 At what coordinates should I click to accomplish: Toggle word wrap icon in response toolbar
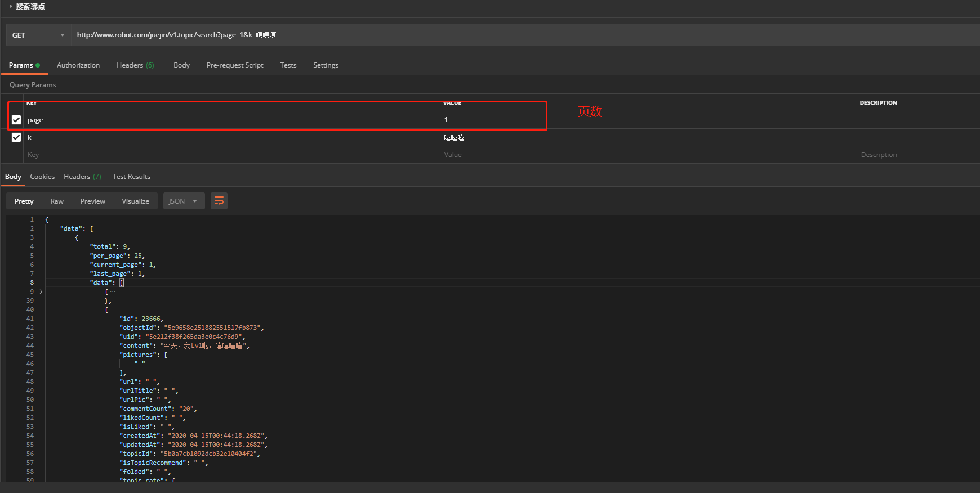[x=219, y=201]
